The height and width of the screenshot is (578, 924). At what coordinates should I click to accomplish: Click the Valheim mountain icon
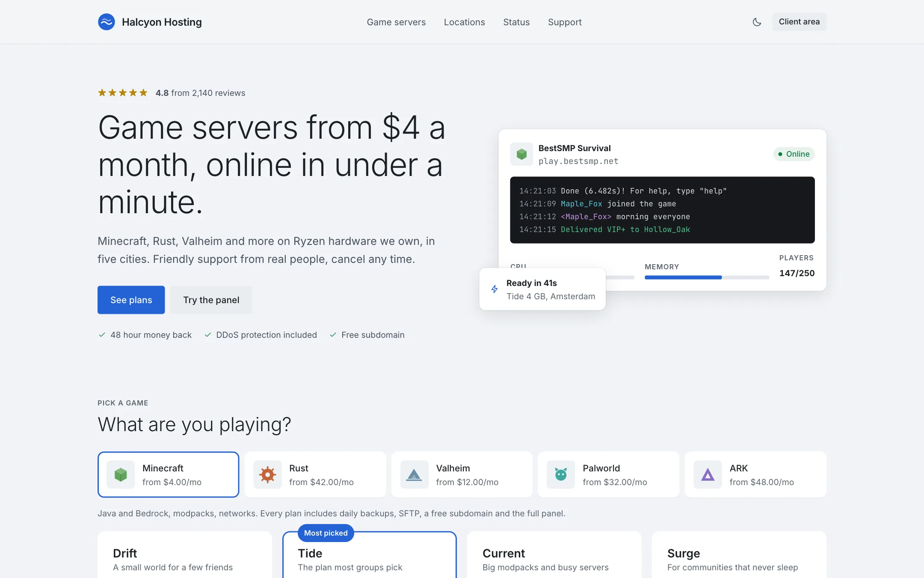click(414, 474)
